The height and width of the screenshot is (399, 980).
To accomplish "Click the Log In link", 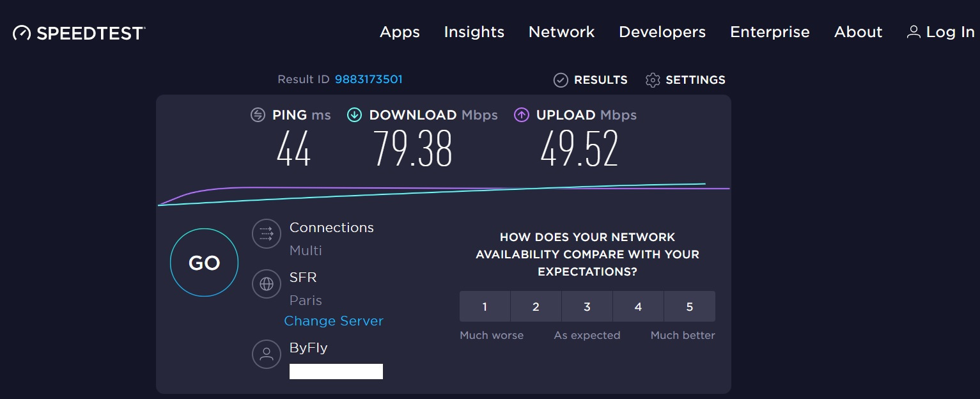I will tap(950, 32).
